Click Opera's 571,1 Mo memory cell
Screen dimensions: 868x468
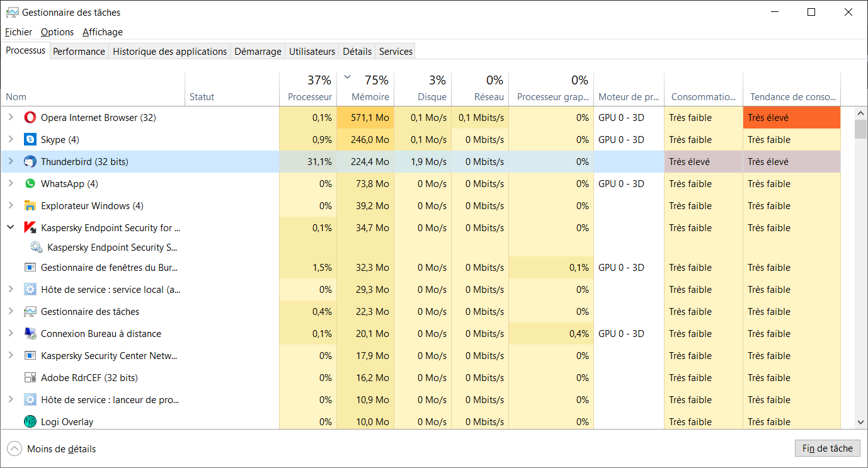[365, 118]
